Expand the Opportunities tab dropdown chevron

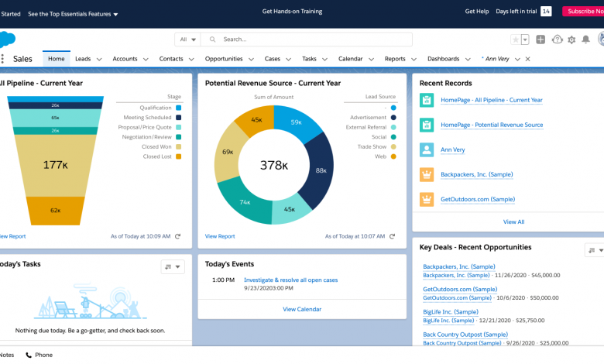[251, 59]
